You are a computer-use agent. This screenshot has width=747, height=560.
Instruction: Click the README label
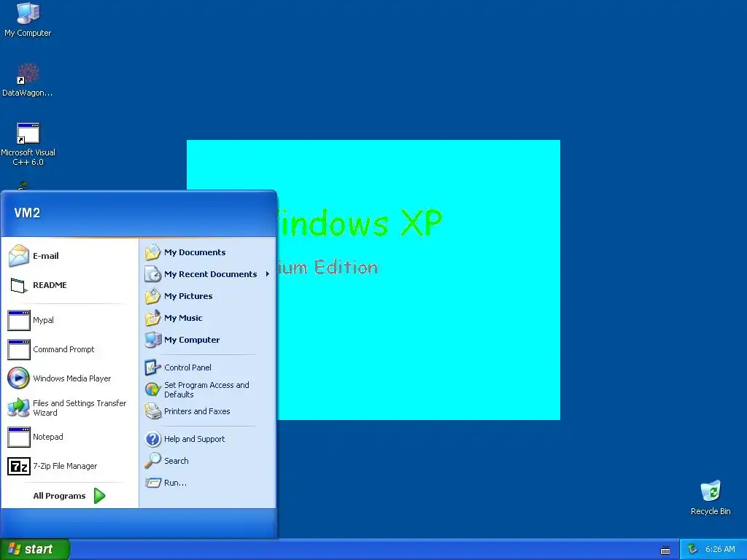[50, 285]
